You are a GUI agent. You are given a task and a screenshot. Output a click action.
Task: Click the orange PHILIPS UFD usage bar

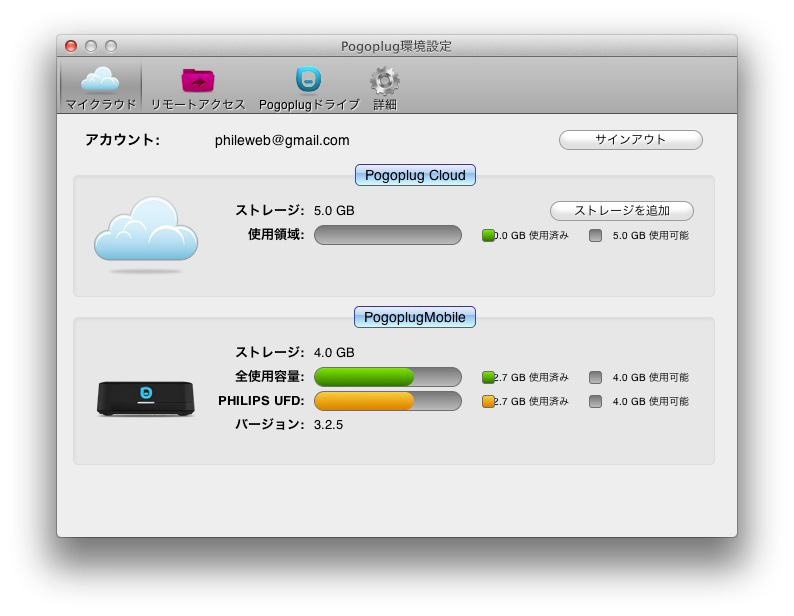388,401
